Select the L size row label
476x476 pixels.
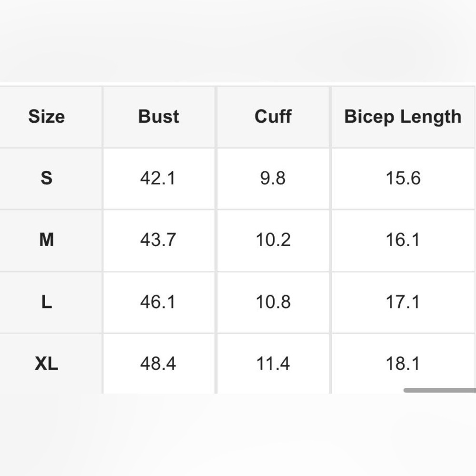tap(46, 302)
